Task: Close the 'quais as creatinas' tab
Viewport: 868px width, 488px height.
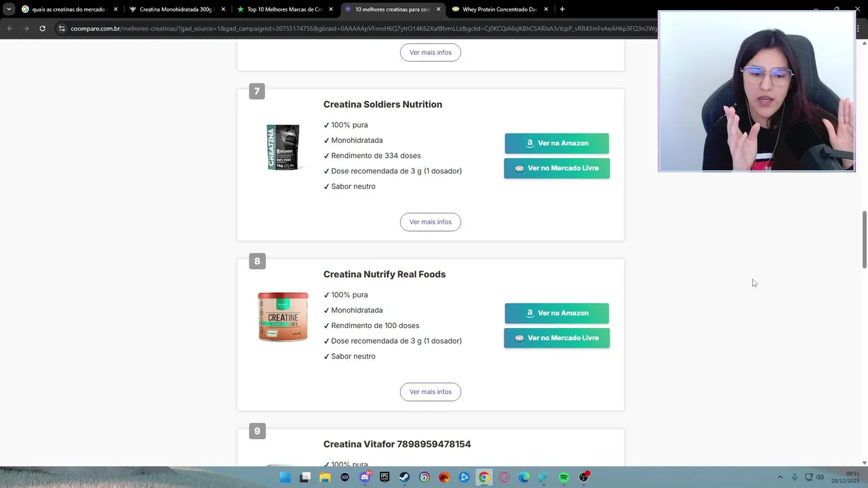Action: click(x=115, y=9)
